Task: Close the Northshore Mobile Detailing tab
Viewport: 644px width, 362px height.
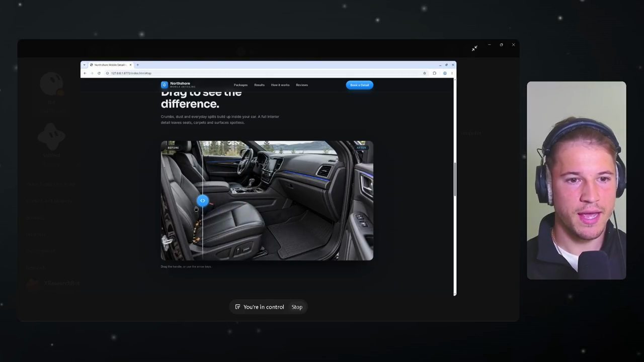Action: click(x=130, y=65)
